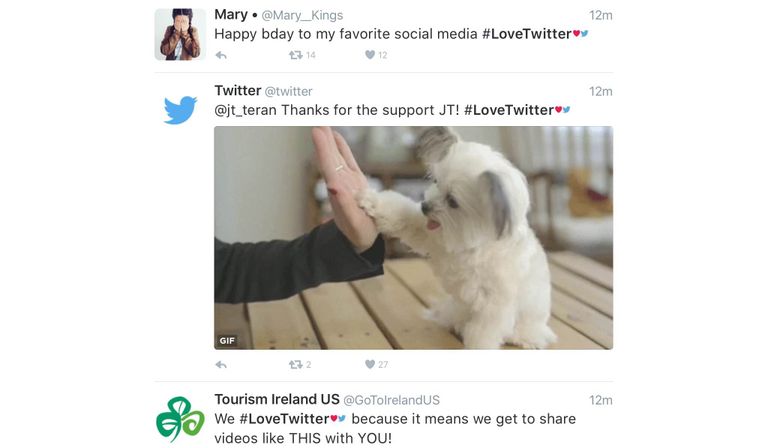This screenshot has height=448, width=768.
Task: Open Mary's profile picture
Action: click(180, 34)
